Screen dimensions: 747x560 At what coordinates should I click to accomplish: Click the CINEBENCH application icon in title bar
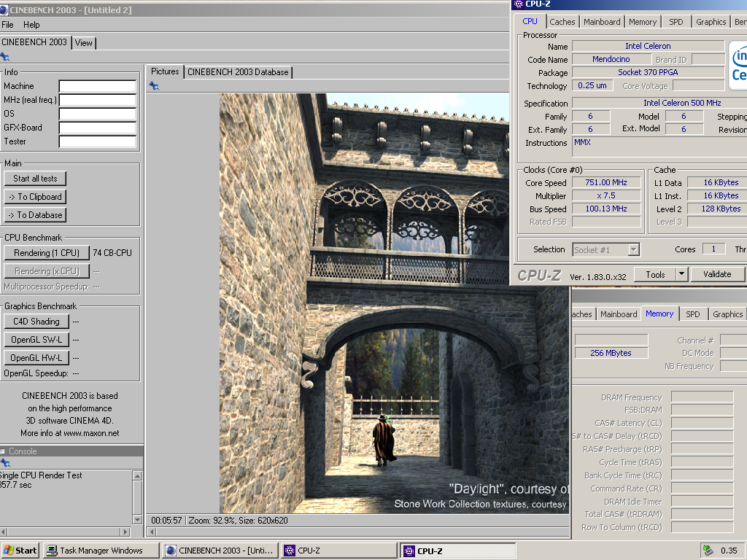4,10
